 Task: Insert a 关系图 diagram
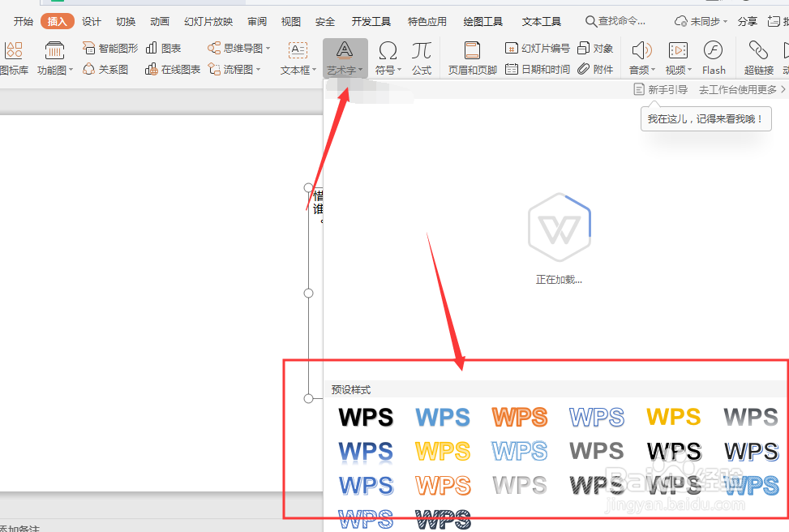coord(105,69)
